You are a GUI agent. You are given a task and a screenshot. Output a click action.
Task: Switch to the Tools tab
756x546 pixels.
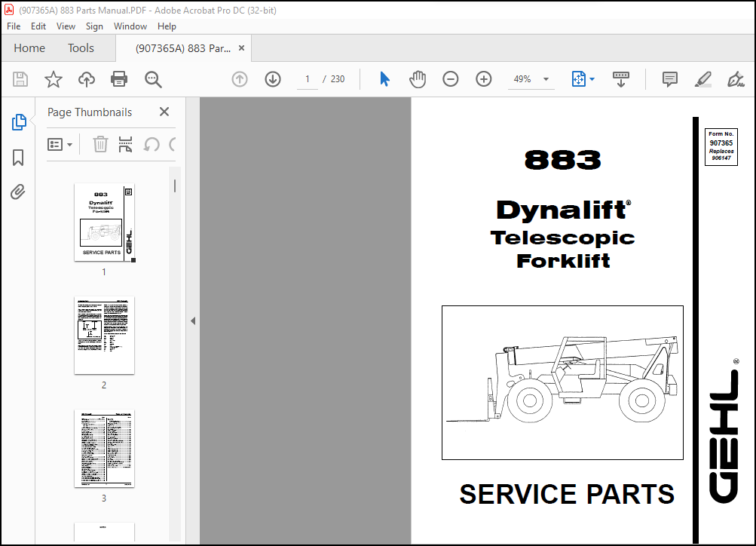coord(81,48)
